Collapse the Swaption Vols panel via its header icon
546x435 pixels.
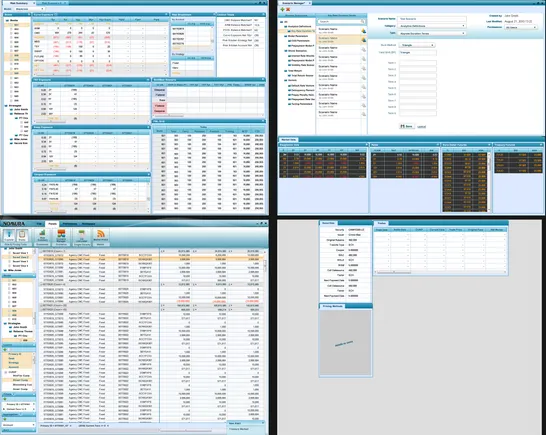[x=366, y=145]
